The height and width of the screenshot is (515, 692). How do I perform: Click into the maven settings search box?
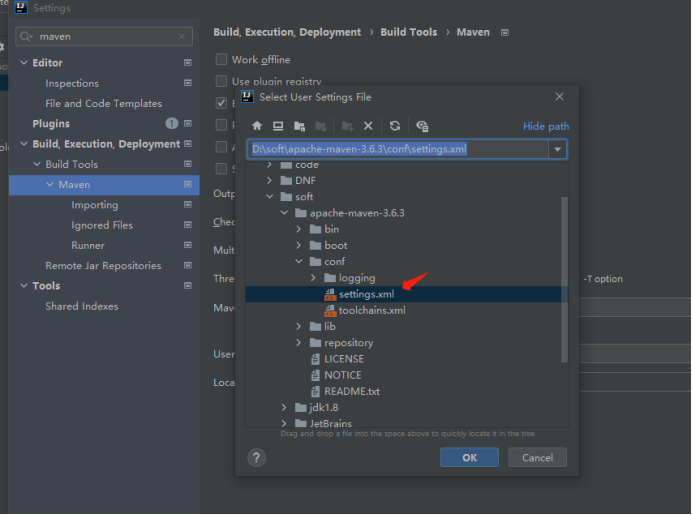(104, 37)
